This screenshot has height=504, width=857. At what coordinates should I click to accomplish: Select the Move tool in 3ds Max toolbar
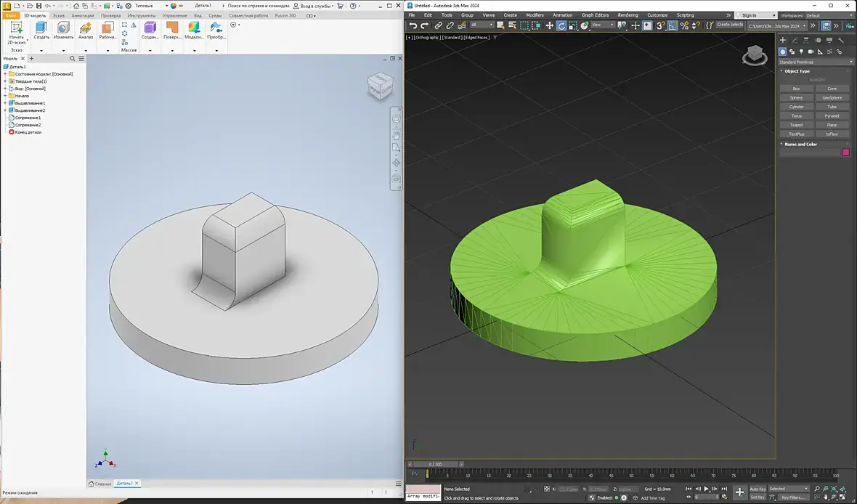(550, 25)
